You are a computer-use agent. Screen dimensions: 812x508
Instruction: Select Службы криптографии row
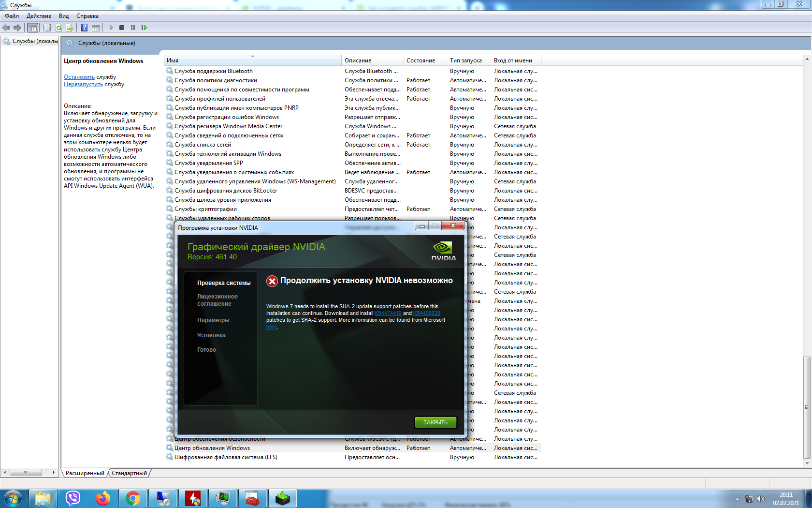click(x=353, y=209)
